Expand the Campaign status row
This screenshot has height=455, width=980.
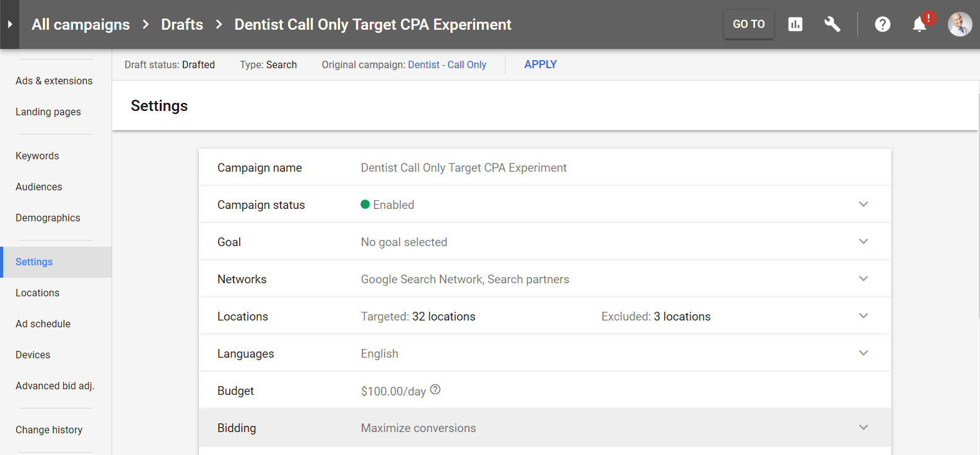(x=864, y=205)
